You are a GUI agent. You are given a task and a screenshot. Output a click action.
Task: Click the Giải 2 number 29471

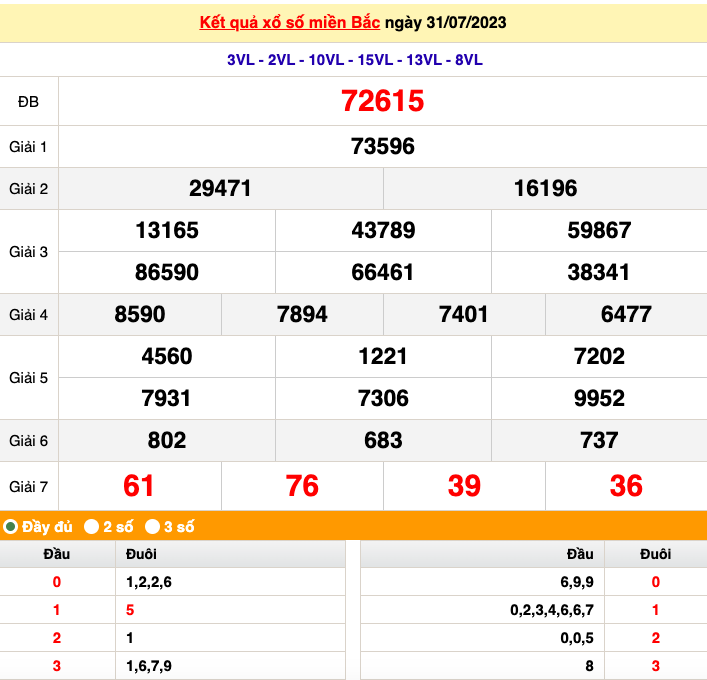pyautogui.click(x=220, y=188)
